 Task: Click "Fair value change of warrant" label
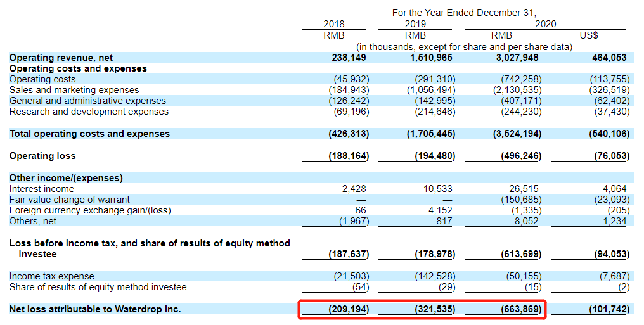click(70, 200)
